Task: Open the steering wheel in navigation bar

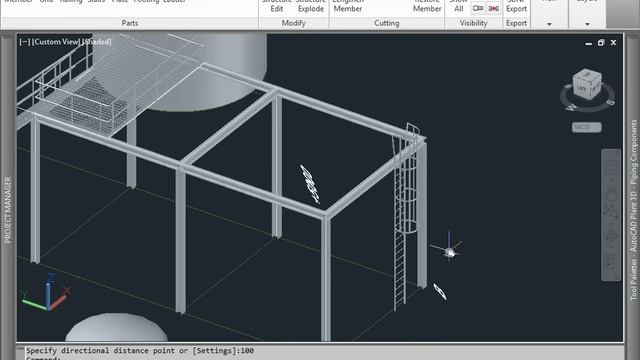Action: coord(611,167)
